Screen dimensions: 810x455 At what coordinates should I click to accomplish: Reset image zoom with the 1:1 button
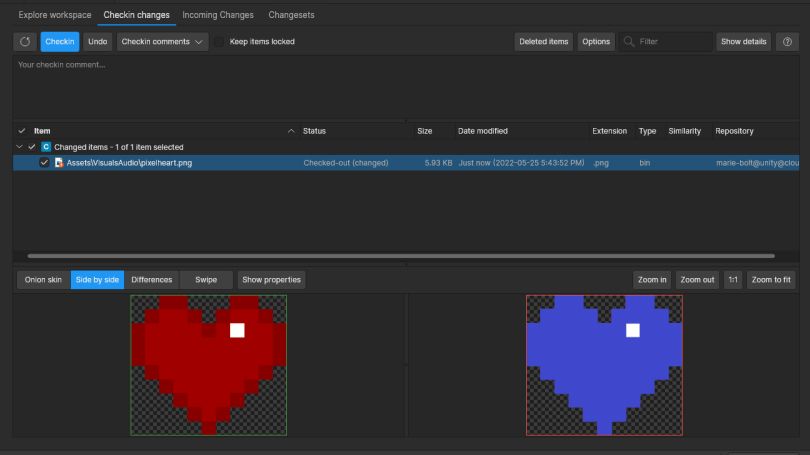point(733,280)
